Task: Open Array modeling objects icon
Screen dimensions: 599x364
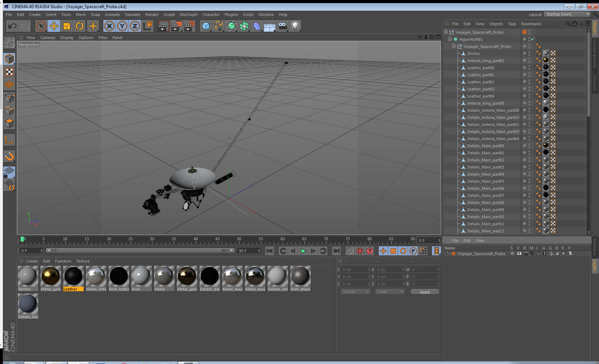Action: pyautogui.click(x=244, y=26)
